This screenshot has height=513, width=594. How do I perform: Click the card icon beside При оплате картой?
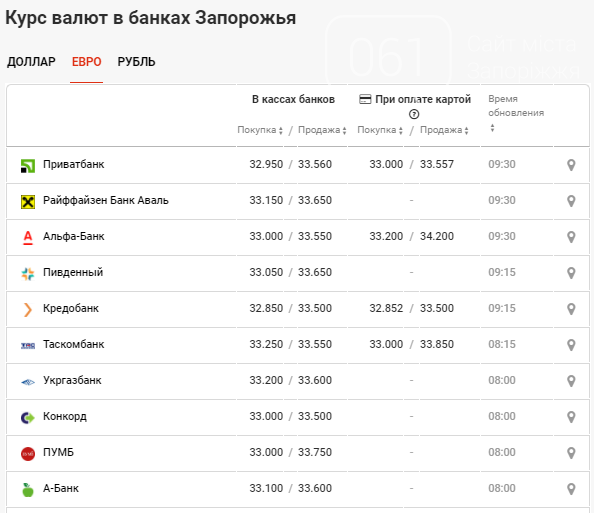(x=365, y=99)
